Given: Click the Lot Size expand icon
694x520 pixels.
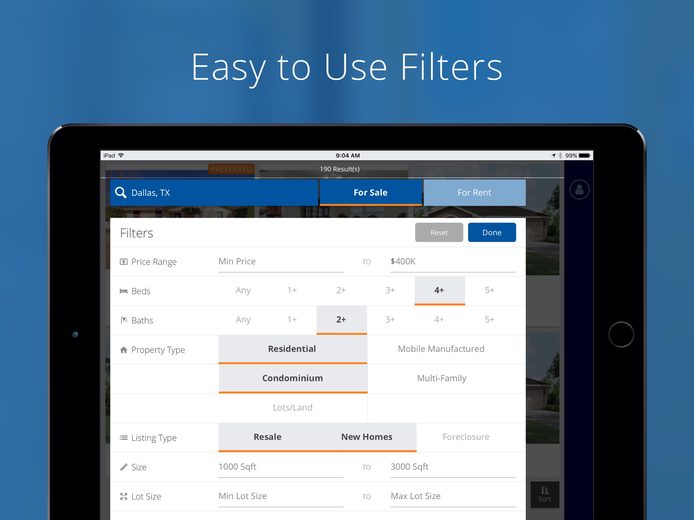Looking at the screenshot, I should pyautogui.click(x=124, y=497).
